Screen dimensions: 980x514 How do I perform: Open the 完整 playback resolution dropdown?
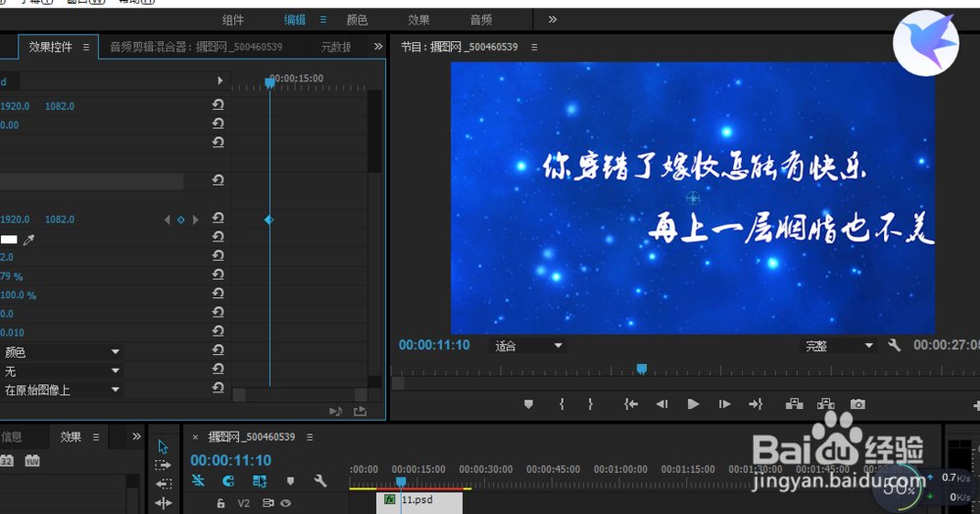pyautogui.click(x=838, y=346)
